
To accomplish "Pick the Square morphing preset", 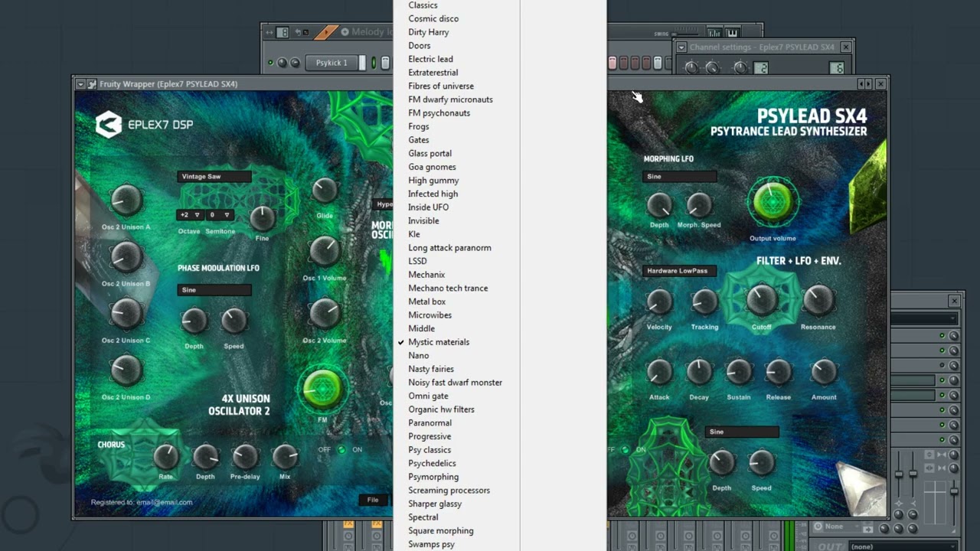I will point(441,530).
